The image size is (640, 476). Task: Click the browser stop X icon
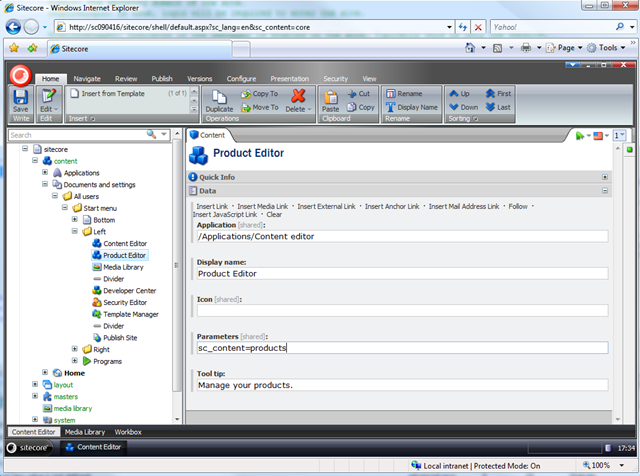pyautogui.click(x=478, y=27)
